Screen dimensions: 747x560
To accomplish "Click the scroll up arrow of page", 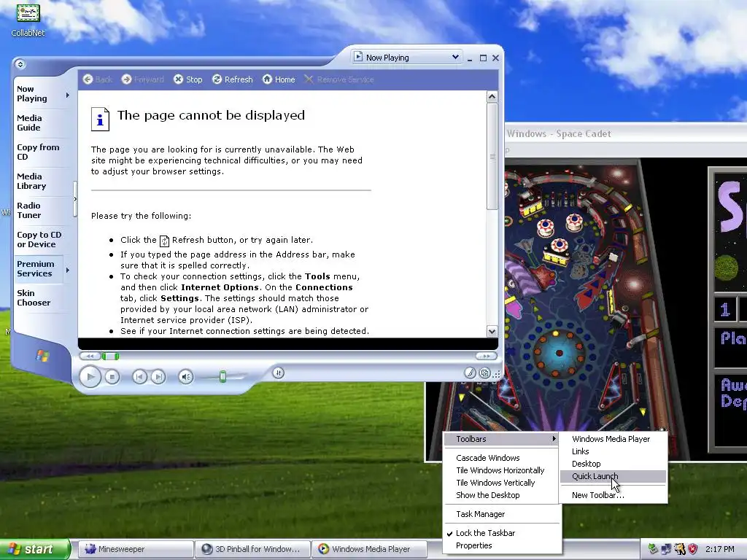I will click(492, 97).
